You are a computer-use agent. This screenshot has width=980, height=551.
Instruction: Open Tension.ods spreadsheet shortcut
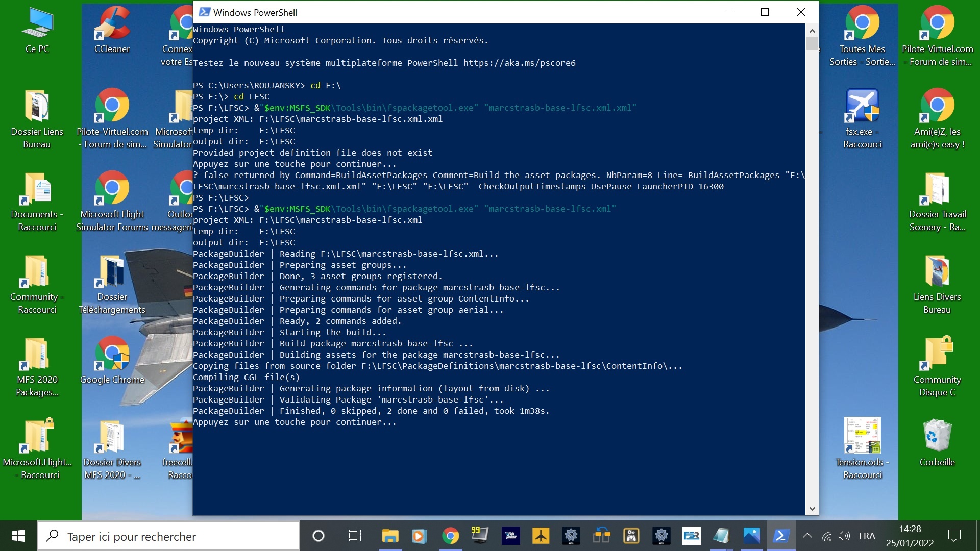click(862, 436)
